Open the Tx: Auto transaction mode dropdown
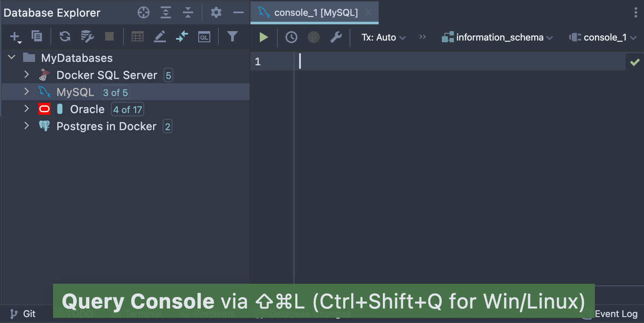 click(383, 38)
